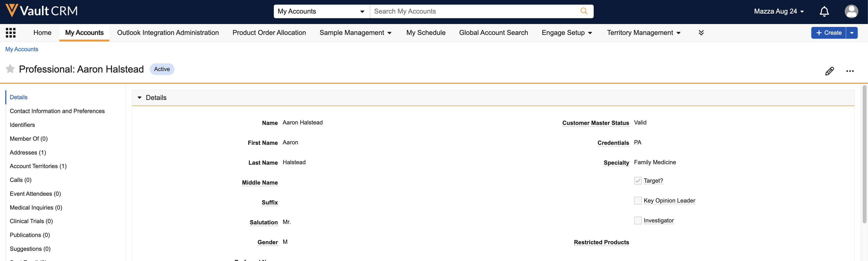
Task: Click the orange search magnifier icon
Action: point(584,11)
